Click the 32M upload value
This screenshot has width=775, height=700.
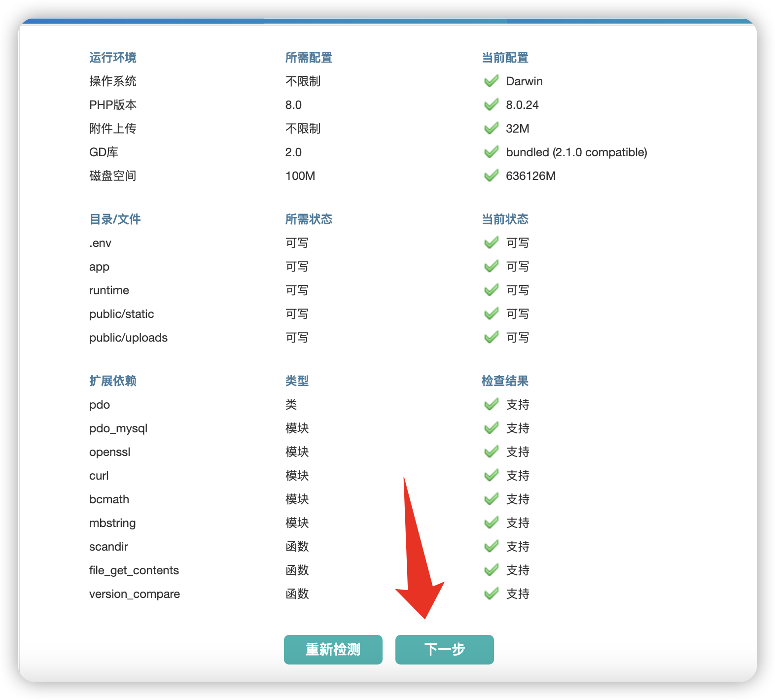coord(518,129)
